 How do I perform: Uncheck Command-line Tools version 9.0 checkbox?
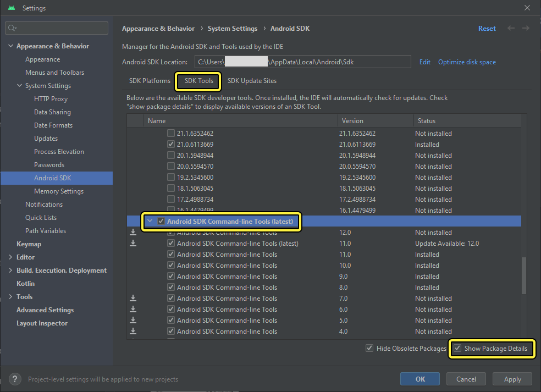[x=171, y=276]
